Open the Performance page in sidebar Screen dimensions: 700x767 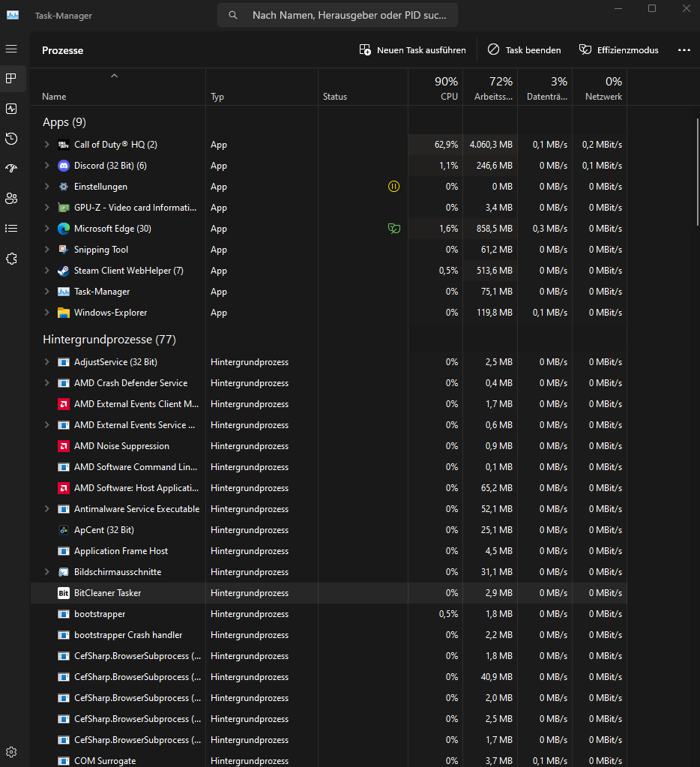click(x=11, y=109)
